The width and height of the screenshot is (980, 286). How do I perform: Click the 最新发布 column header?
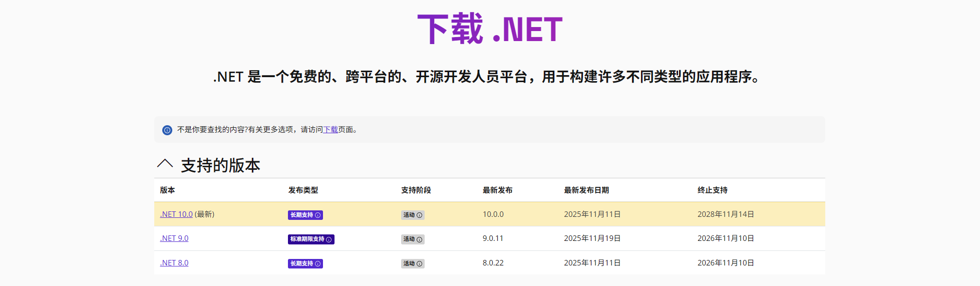tap(498, 190)
